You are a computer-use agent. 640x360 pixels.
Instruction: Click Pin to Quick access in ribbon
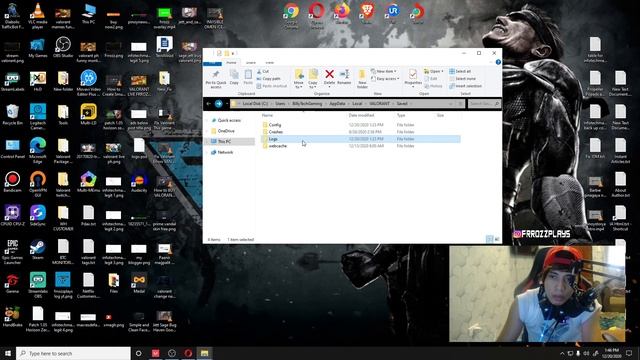pyautogui.click(x=216, y=79)
